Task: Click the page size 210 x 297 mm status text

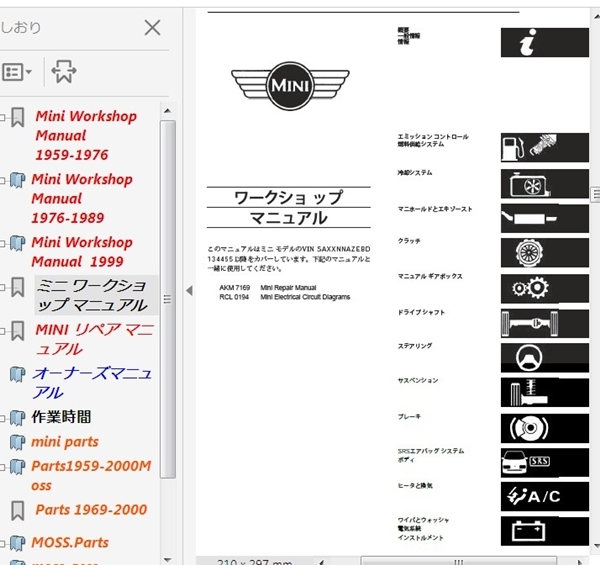Action: [254, 562]
